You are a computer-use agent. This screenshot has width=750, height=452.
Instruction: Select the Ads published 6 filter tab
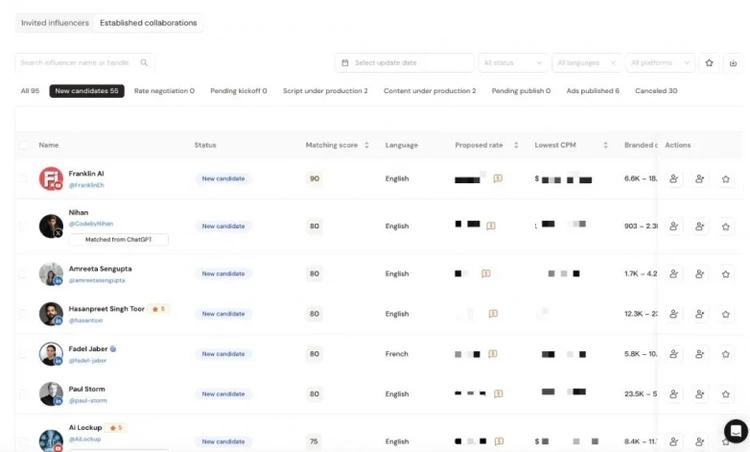click(x=592, y=91)
